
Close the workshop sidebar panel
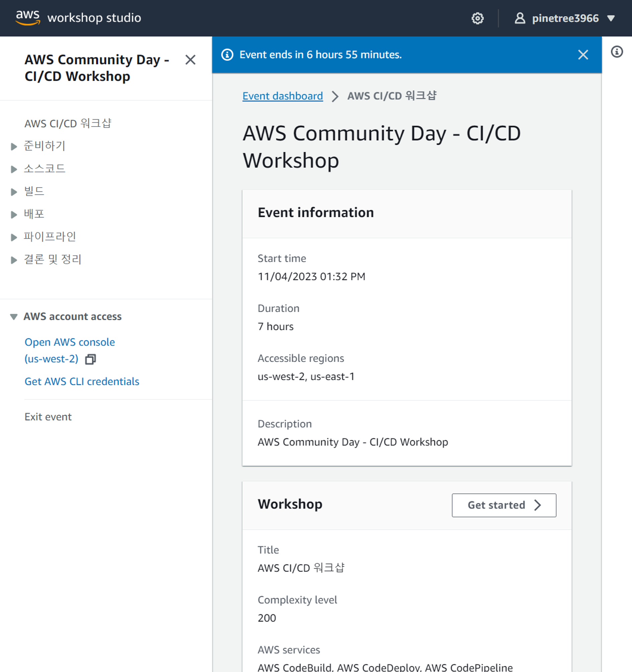click(191, 60)
